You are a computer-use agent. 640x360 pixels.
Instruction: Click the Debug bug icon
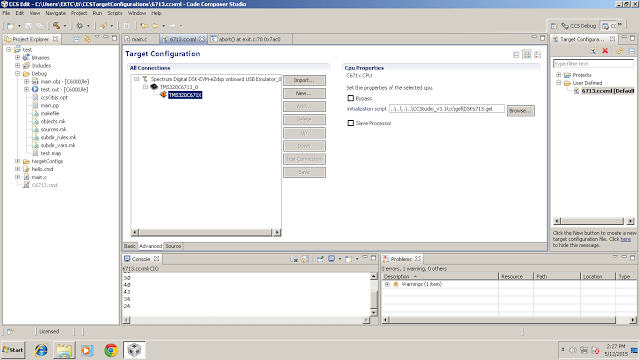click(80, 26)
